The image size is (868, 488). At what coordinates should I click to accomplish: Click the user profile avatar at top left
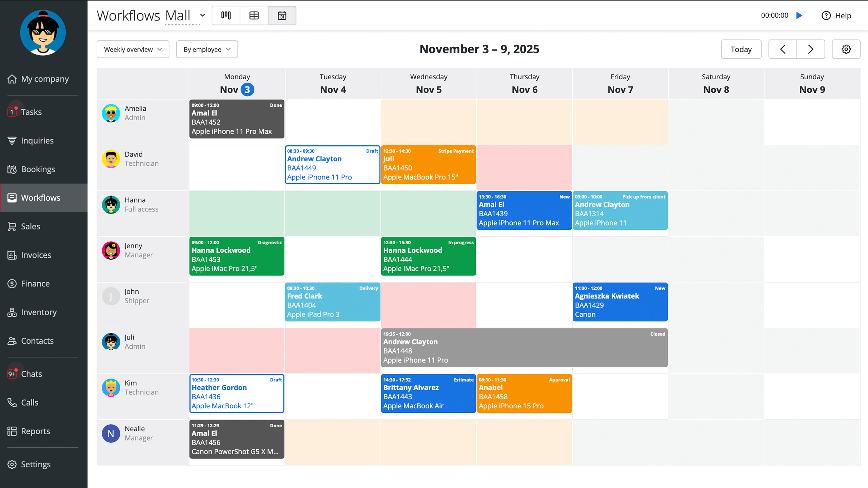click(x=43, y=33)
